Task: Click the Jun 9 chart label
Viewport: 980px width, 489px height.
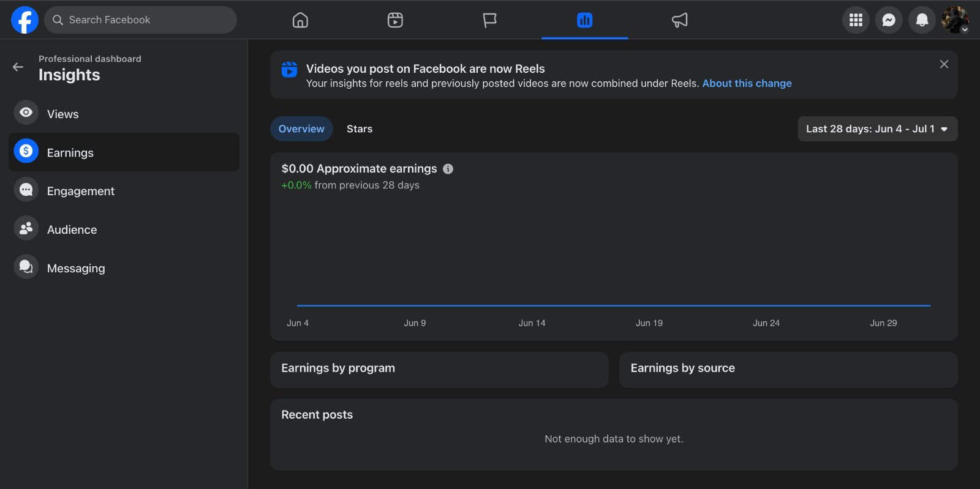Action: click(415, 323)
